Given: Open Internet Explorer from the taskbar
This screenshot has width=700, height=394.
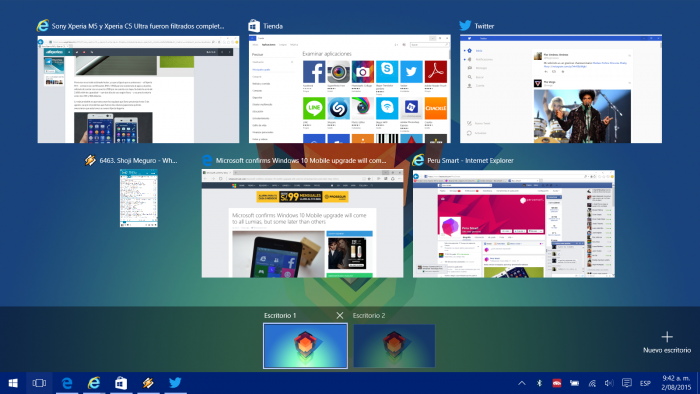Looking at the screenshot, I should tap(94, 383).
